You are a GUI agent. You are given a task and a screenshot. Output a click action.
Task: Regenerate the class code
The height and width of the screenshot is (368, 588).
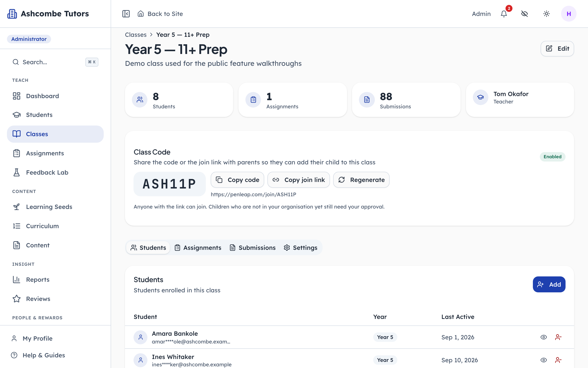tap(361, 180)
